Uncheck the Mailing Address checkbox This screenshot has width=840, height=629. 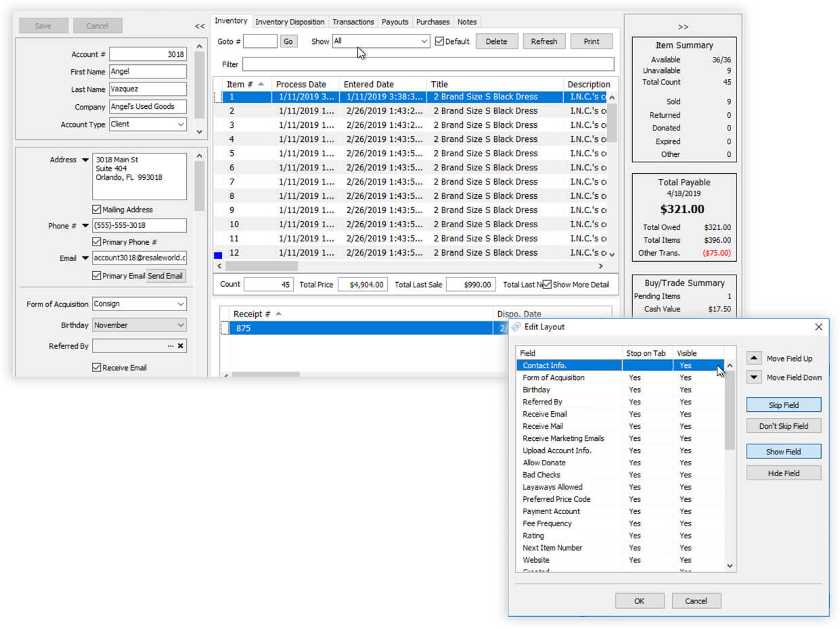pos(97,210)
